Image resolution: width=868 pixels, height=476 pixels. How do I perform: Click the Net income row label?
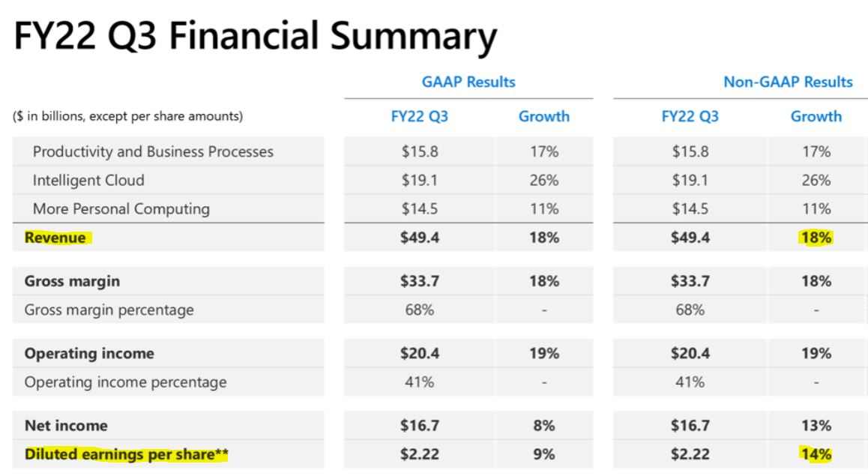[x=67, y=426]
